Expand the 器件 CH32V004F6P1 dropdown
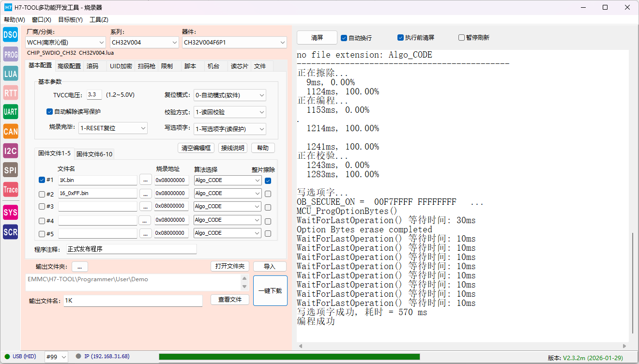Image resolution: width=639 pixels, height=364 pixels. [235, 43]
